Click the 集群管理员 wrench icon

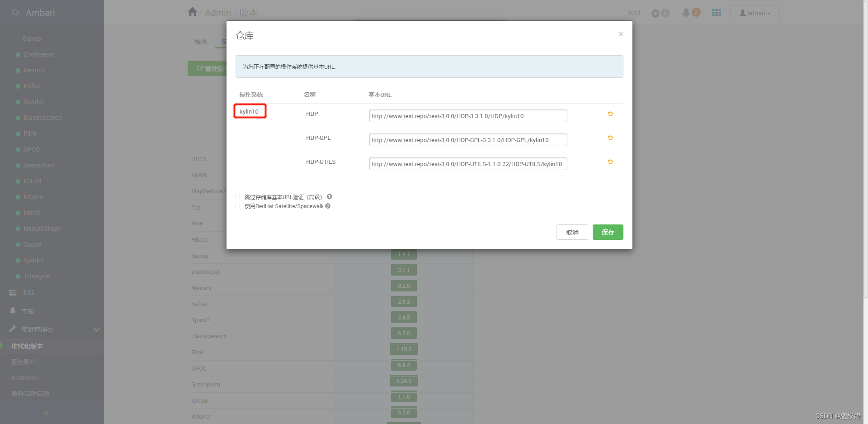[x=13, y=329]
